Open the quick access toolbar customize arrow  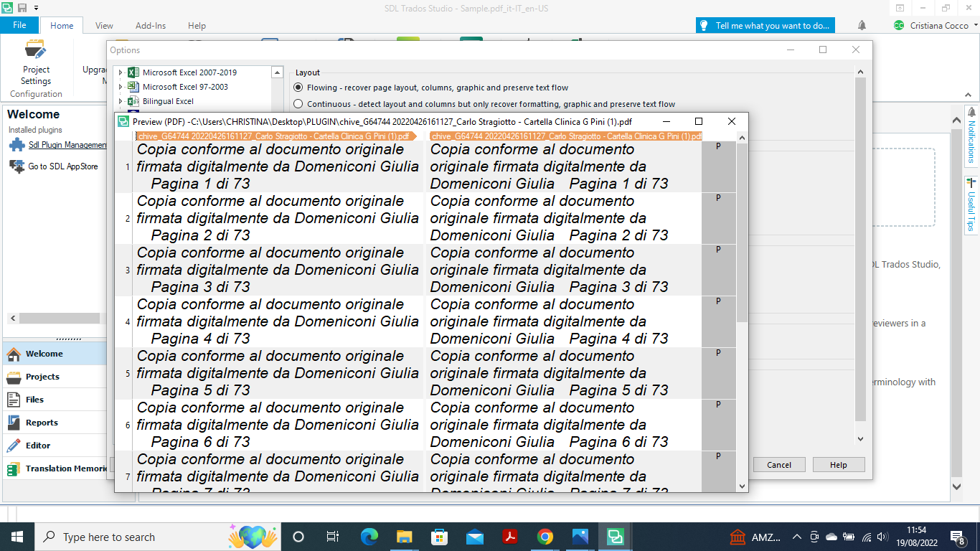point(36,8)
